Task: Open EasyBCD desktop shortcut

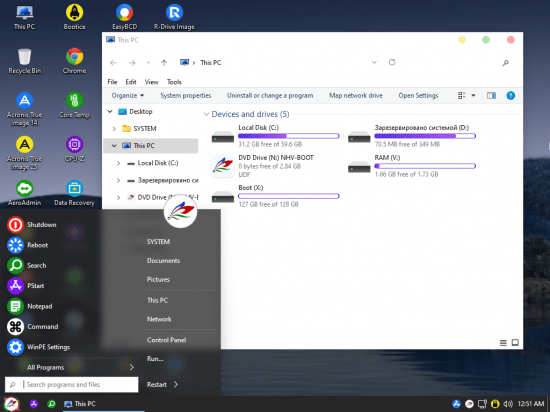Action: point(125,17)
